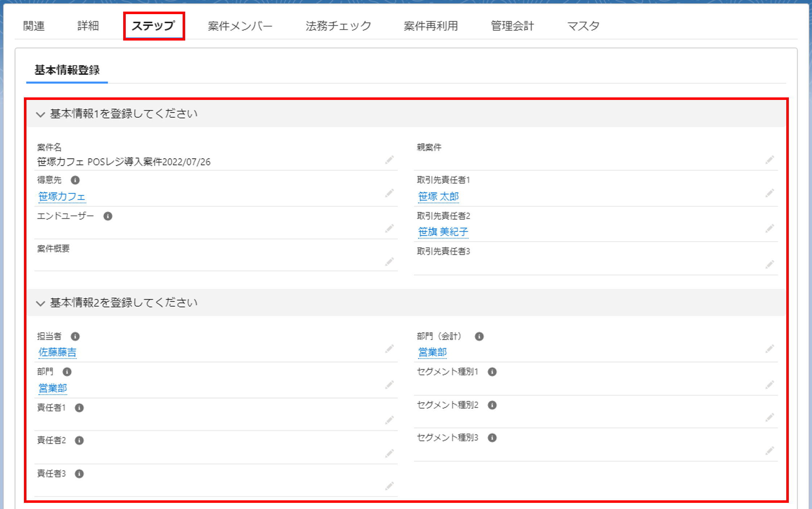Image resolution: width=812 pixels, height=509 pixels.
Task: Show help info icon beside 担当者
Action: pyautogui.click(x=75, y=336)
